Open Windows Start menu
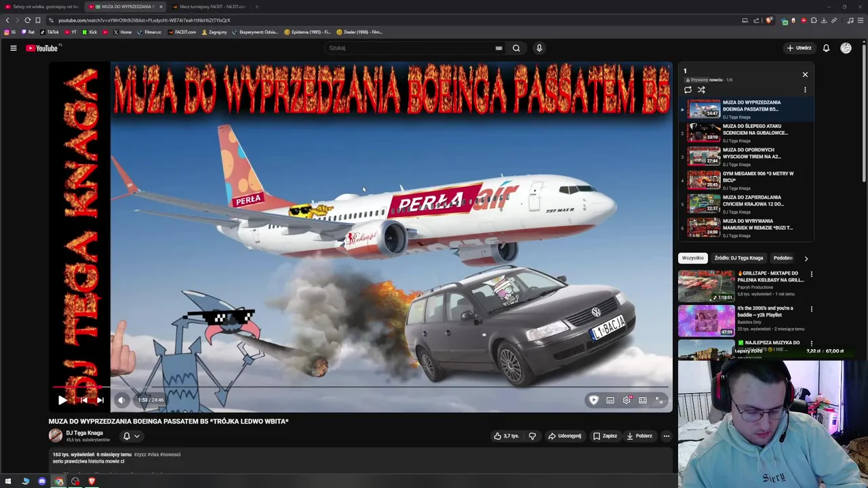Image resolution: width=868 pixels, height=488 pixels. coord(9,482)
